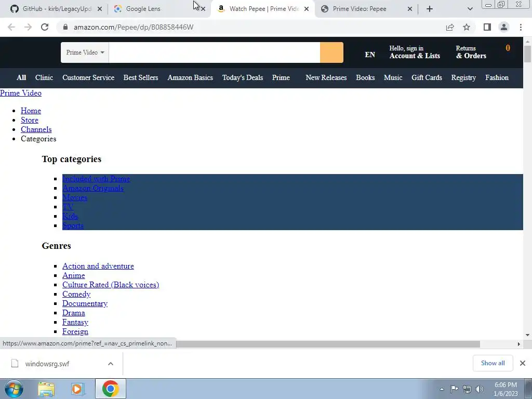
Task: Open the Amazon Originals link
Action: pos(93,188)
